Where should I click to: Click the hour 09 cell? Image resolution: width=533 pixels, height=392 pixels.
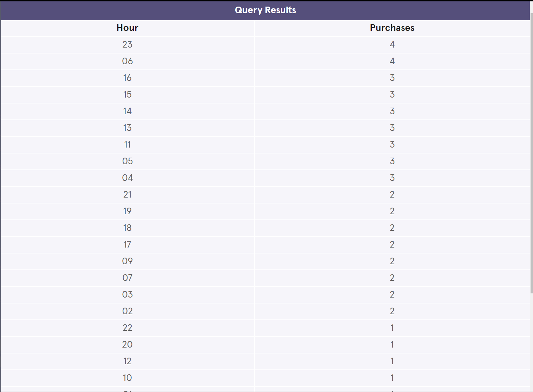pos(127,261)
